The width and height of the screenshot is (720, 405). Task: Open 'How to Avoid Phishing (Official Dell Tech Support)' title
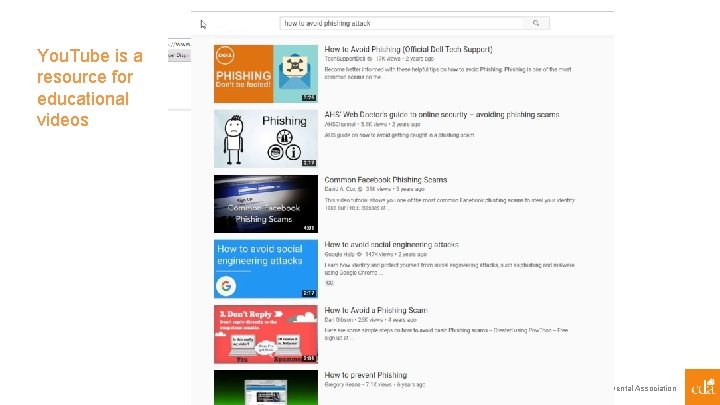click(x=408, y=49)
